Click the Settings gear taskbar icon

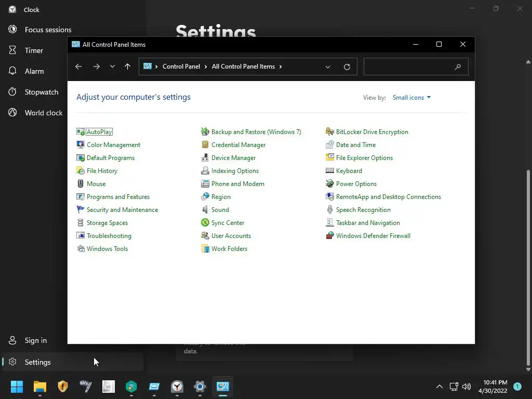pyautogui.click(x=200, y=387)
